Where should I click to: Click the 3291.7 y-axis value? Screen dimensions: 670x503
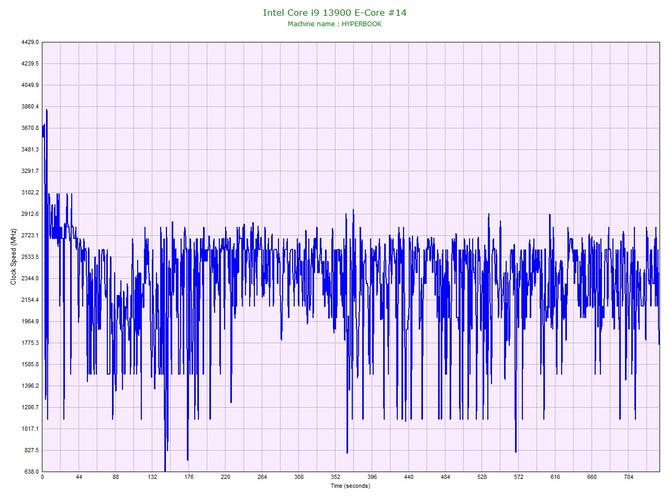point(30,171)
